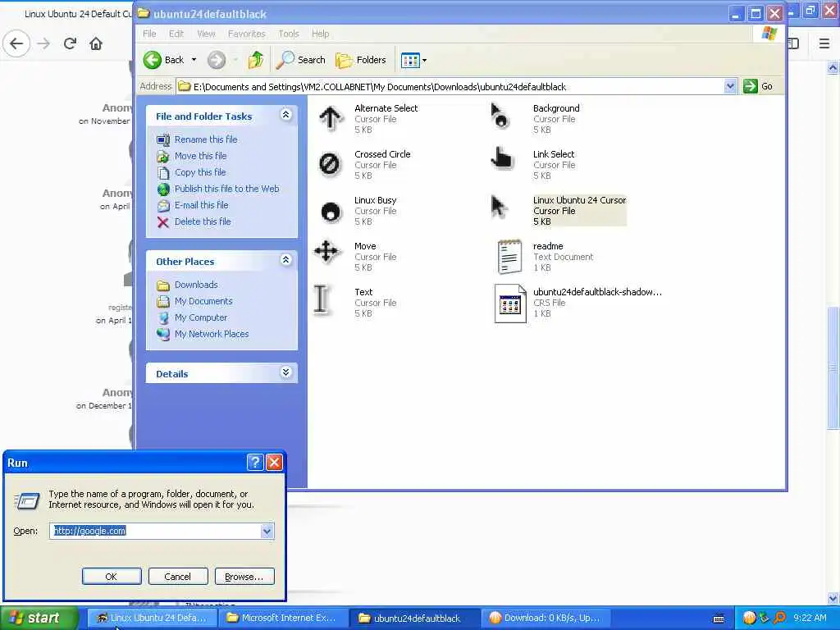
Task: Open Back history dropdown arrow
Action: [x=194, y=60]
